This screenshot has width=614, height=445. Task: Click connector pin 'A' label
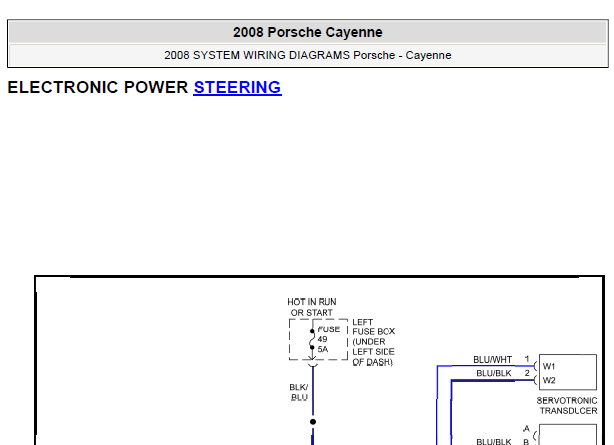click(x=526, y=429)
